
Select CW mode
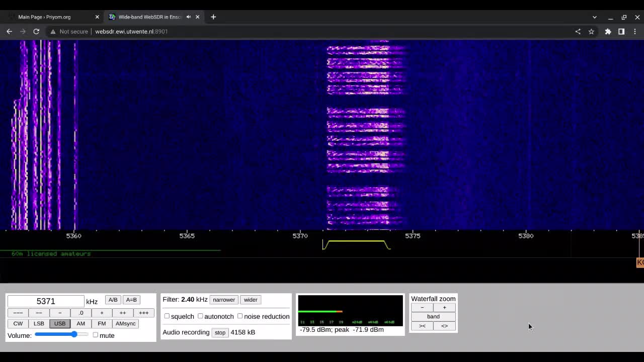pyautogui.click(x=18, y=323)
